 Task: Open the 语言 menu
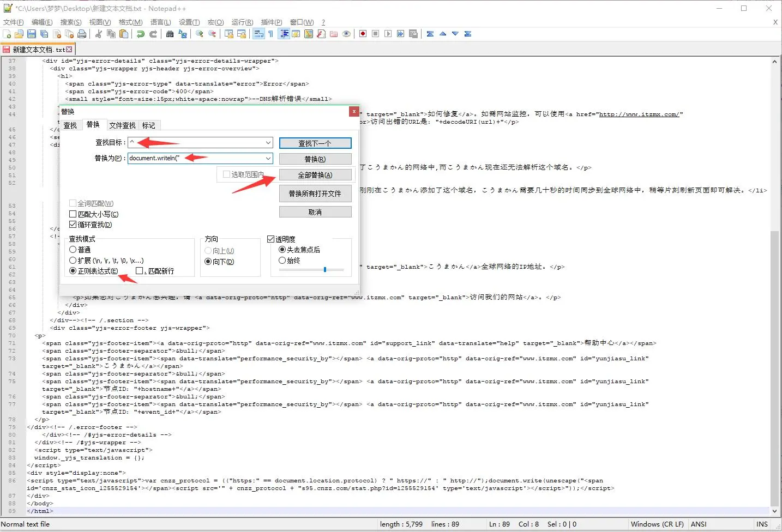click(161, 22)
